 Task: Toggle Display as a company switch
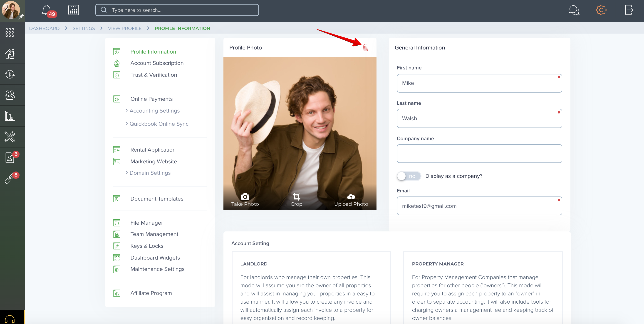tap(409, 176)
